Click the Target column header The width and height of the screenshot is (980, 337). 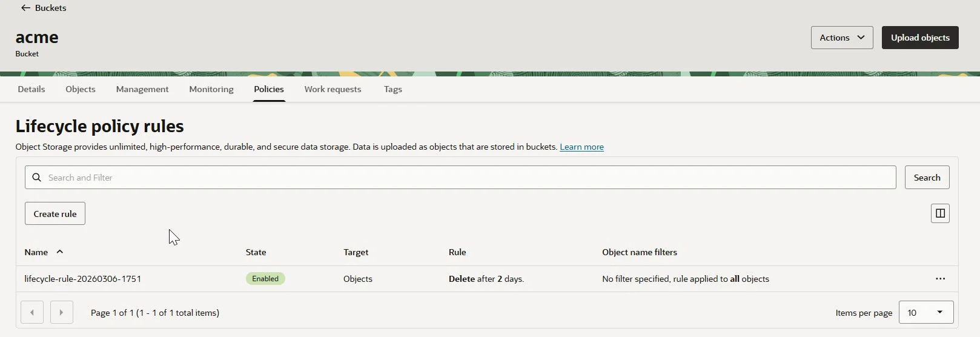[x=356, y=252]
